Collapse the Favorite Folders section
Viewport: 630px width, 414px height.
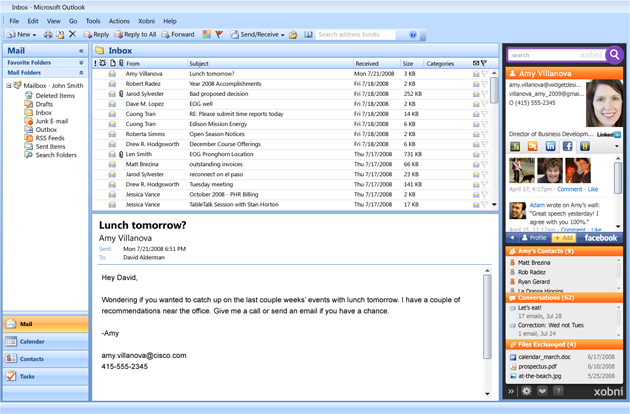[x=80, y=62]
